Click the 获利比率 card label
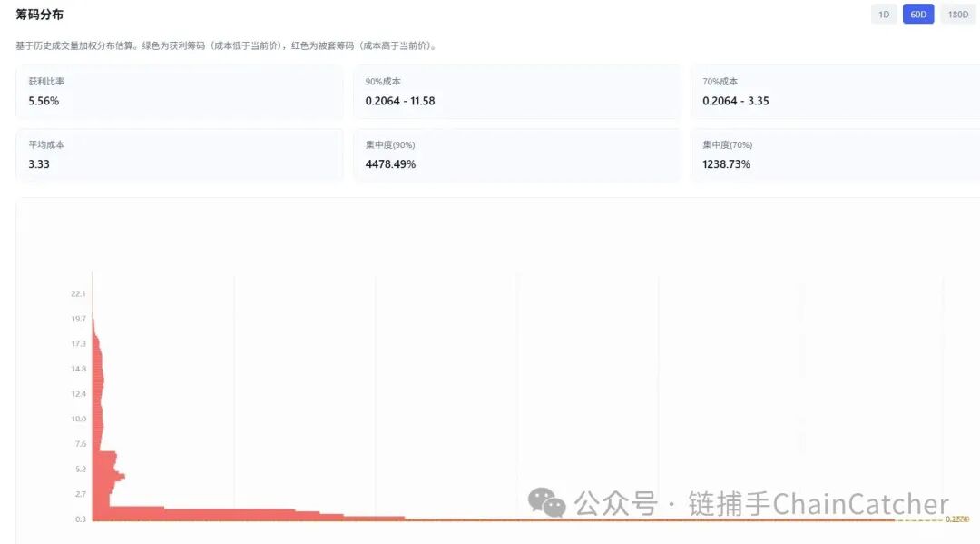 point(46,82)
